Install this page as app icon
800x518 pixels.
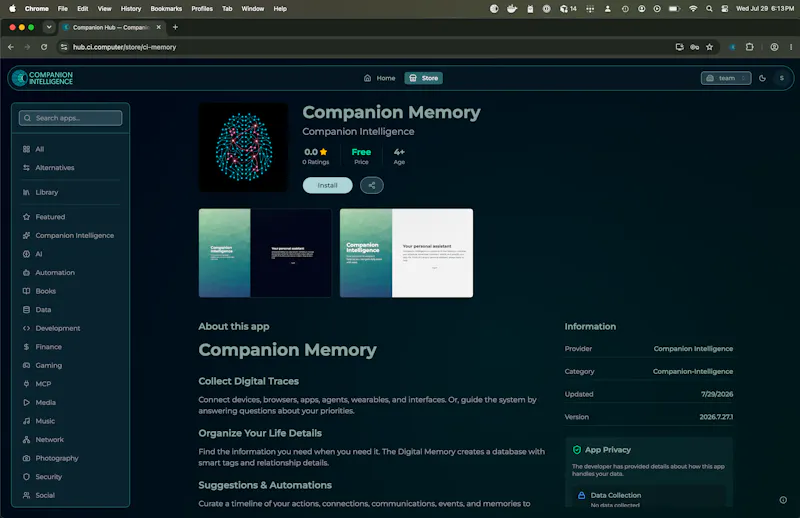[x=680, y=47]
